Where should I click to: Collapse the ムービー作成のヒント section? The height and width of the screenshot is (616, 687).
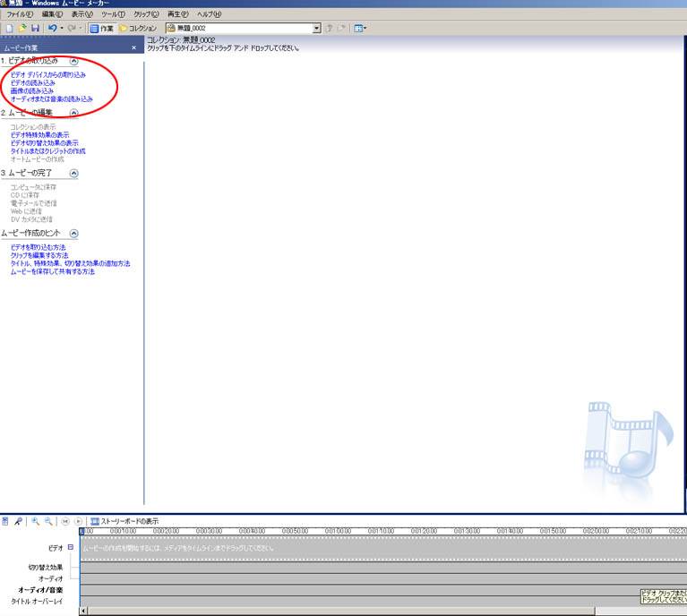coord(74,233)
